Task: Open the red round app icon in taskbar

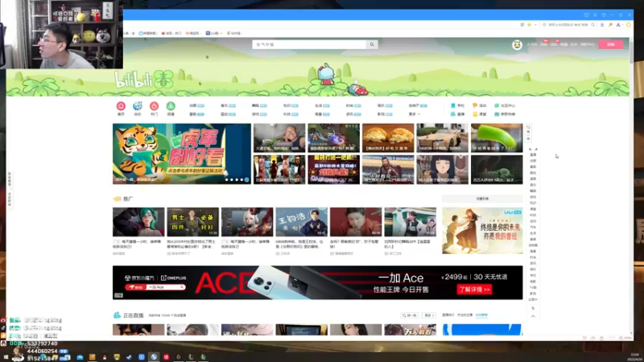Action: click(x=166, y=357)
